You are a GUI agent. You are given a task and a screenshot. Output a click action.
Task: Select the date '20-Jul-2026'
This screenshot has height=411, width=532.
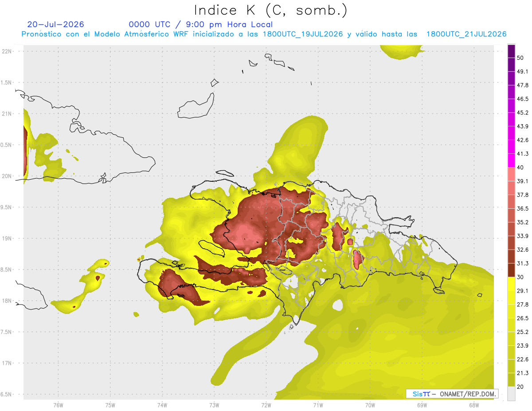(x=55, y=24)
